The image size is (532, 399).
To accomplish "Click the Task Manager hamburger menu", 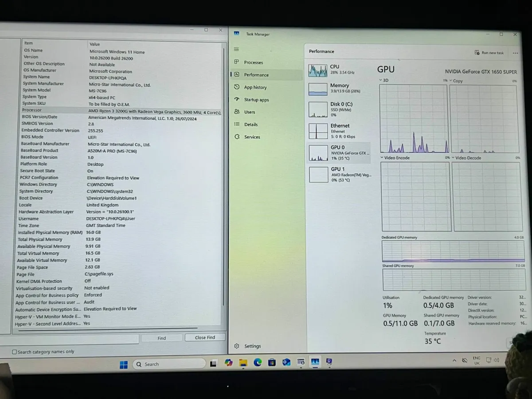I will point(236,49).
